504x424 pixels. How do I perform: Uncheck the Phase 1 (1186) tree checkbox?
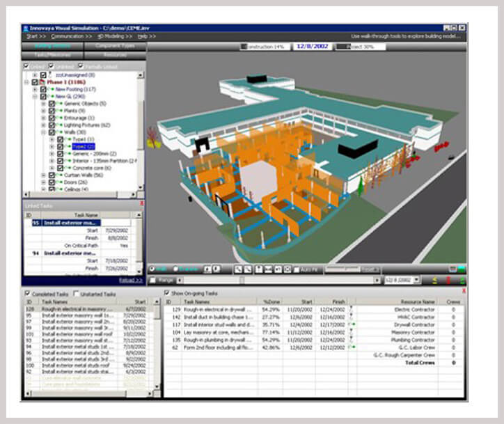click(35, 82)
